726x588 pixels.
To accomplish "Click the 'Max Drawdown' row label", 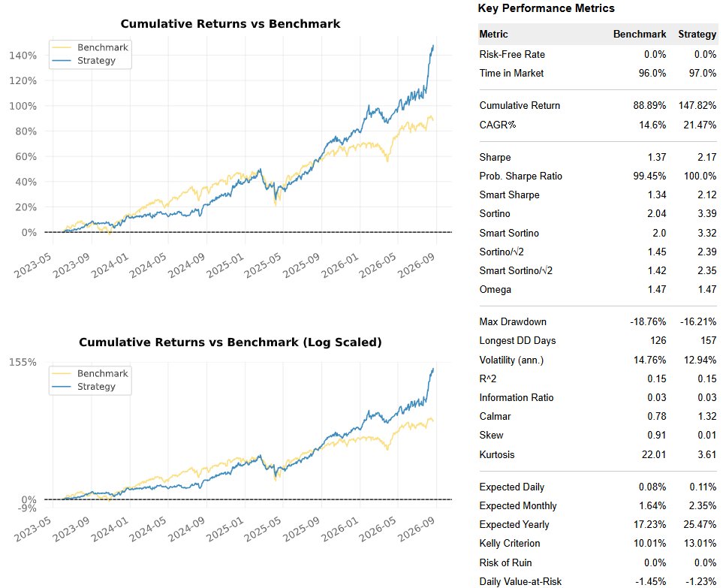I will 513,321.
